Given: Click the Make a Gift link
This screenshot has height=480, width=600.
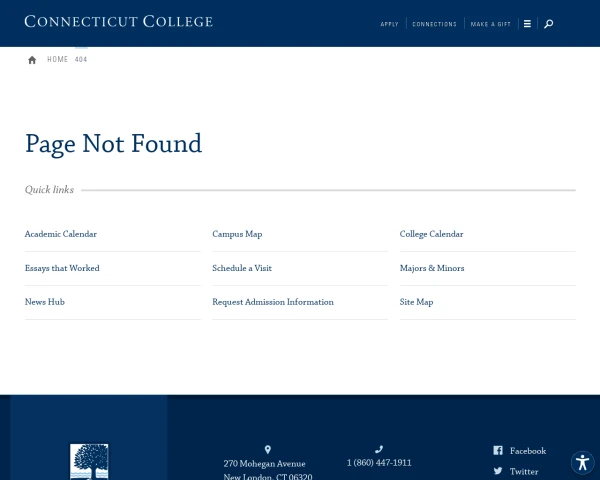Looking at the screenshot, I should click(491, 24).
